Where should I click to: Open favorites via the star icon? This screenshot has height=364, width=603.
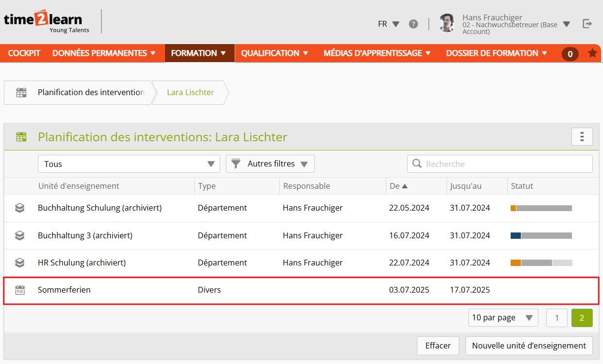(x=592, y=53)
